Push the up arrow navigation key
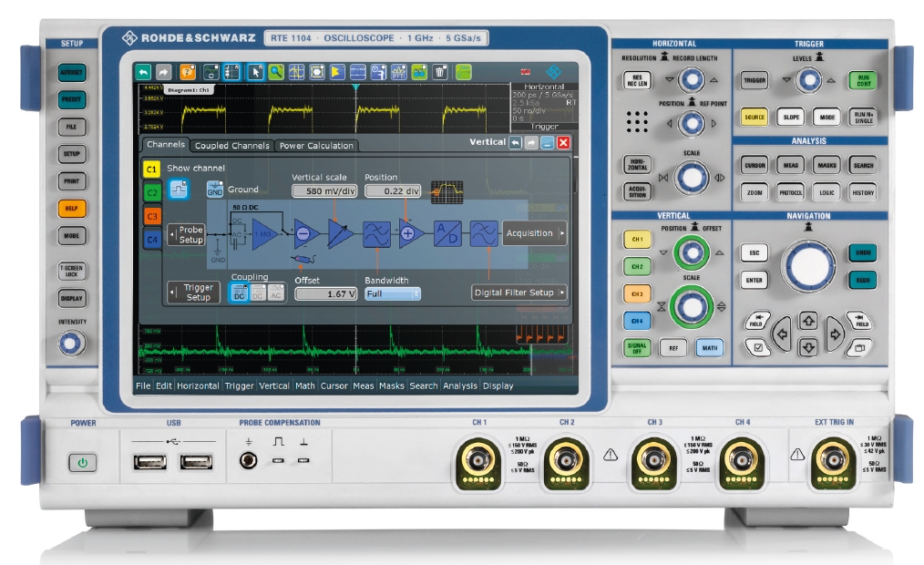 coord(808,321)
